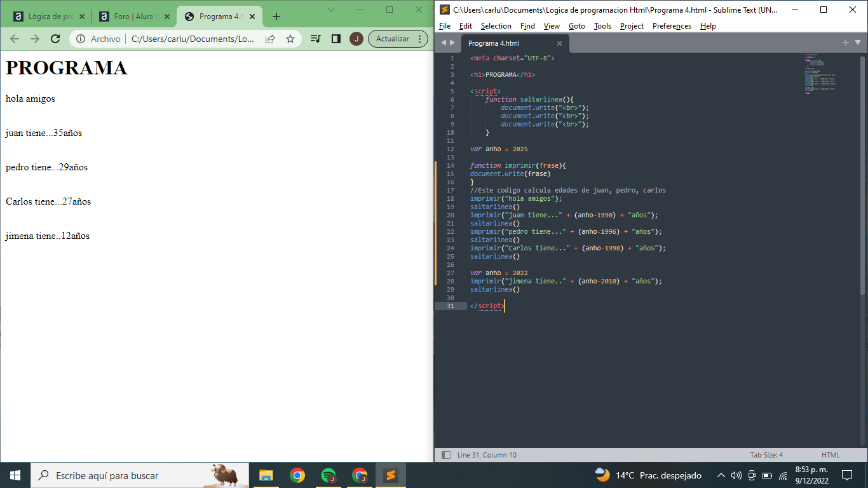Screen dimensions: 868x488
Task: Bookmark this page with the star icon
Action: pos(290,39)
